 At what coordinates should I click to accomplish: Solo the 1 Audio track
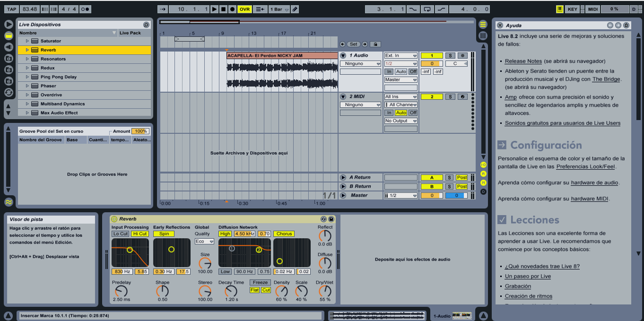(x=451, y=55)
